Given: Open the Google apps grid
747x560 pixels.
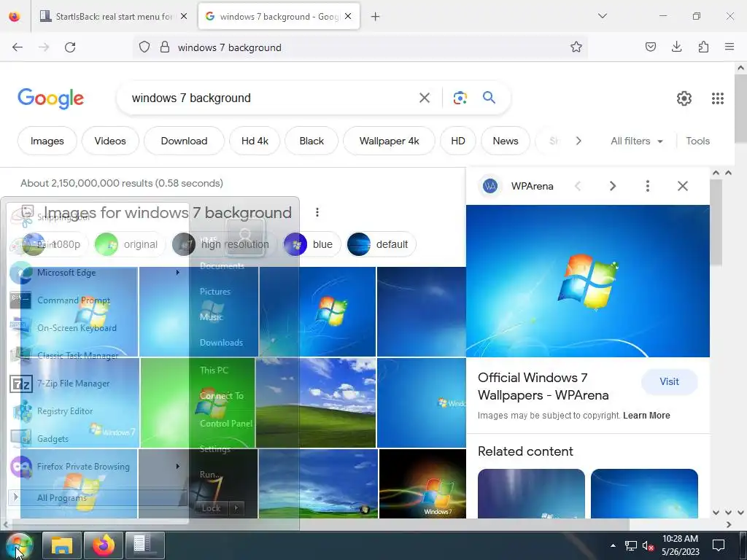Looking at the screenshot, I should click(718, 98).
